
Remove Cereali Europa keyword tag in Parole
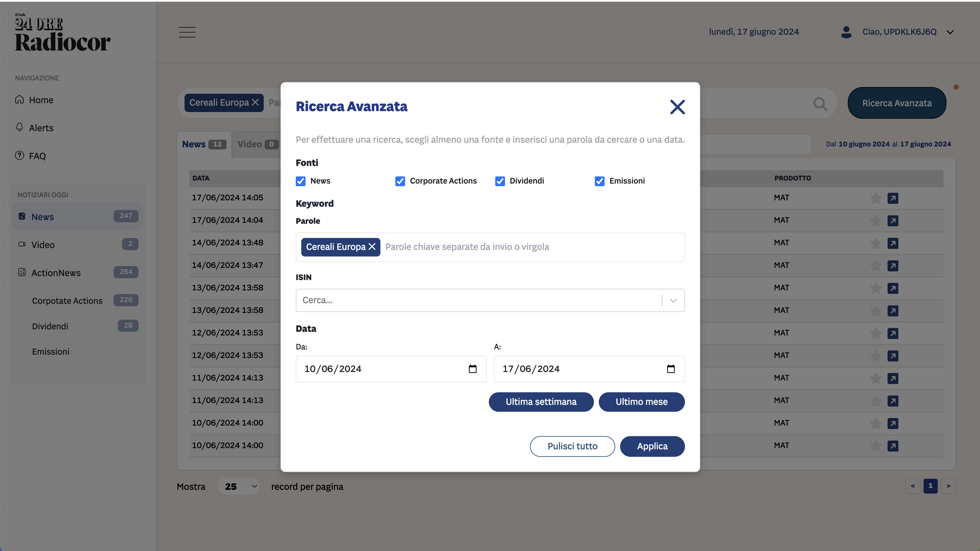[x=372, y=247]
